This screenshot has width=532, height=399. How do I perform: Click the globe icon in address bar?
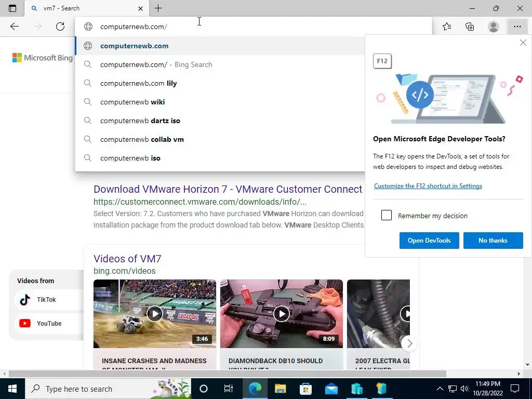click(x=88, y=26)
